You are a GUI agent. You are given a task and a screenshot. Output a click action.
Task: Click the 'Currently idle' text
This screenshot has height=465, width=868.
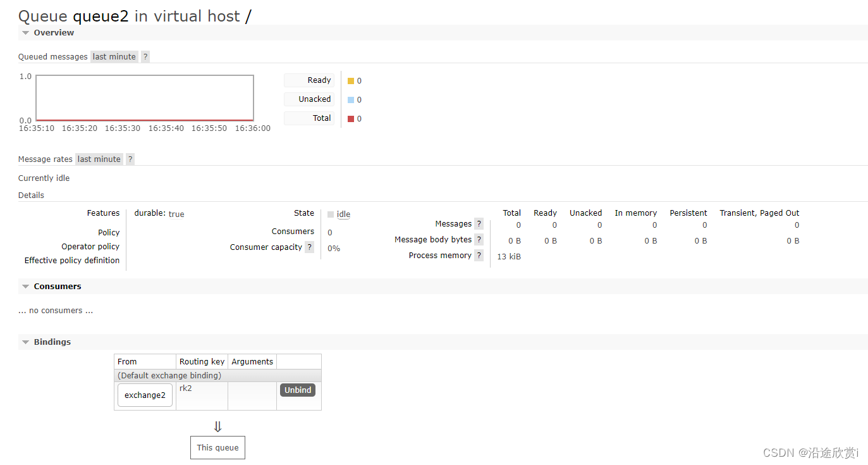click(44, 178)
